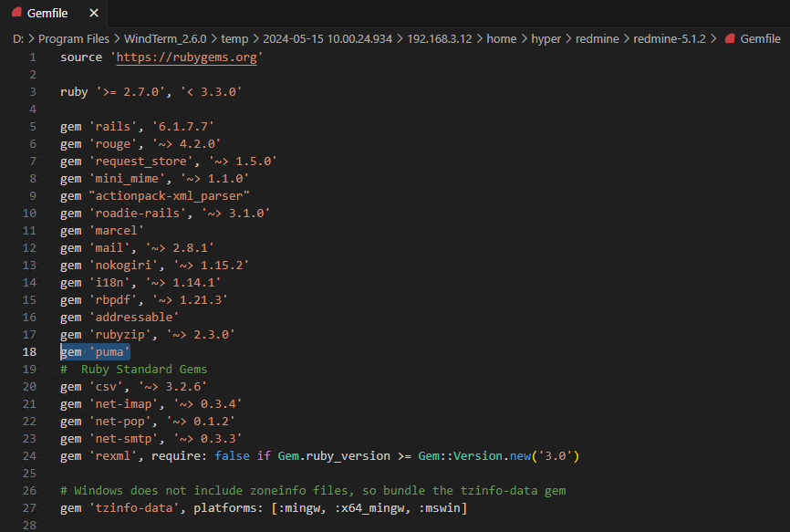Screen dimensions: 790x532
Task: Open the D: drive breadcrumb
Action: click(17, 39)
